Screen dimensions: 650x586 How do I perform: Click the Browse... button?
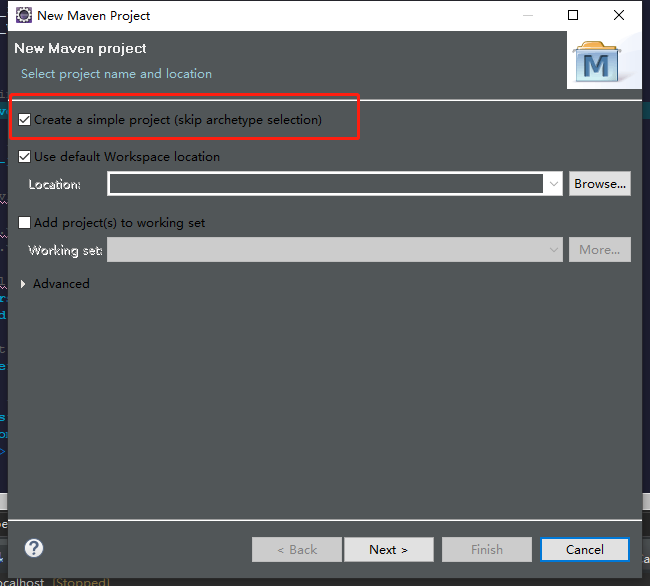tap(599, 184)
